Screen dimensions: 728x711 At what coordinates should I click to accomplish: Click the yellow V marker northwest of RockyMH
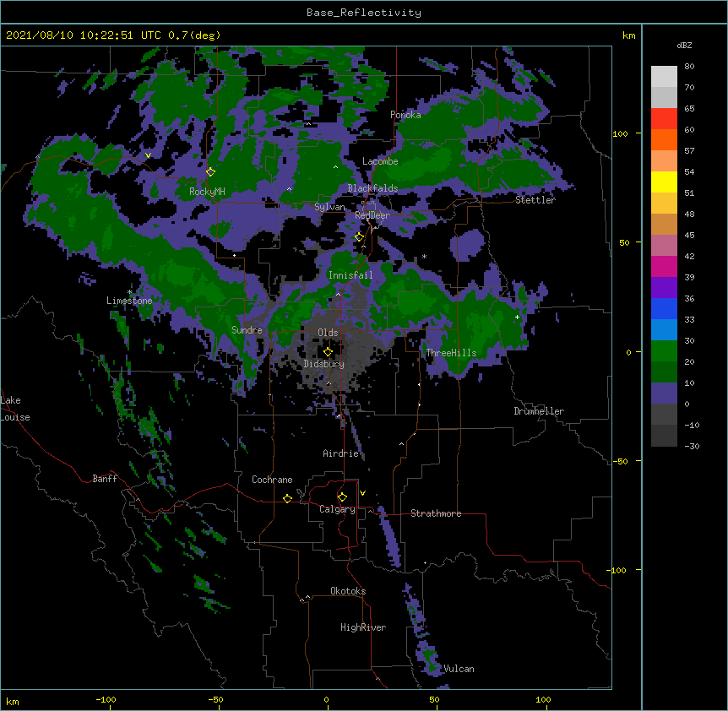coord(148,155)
